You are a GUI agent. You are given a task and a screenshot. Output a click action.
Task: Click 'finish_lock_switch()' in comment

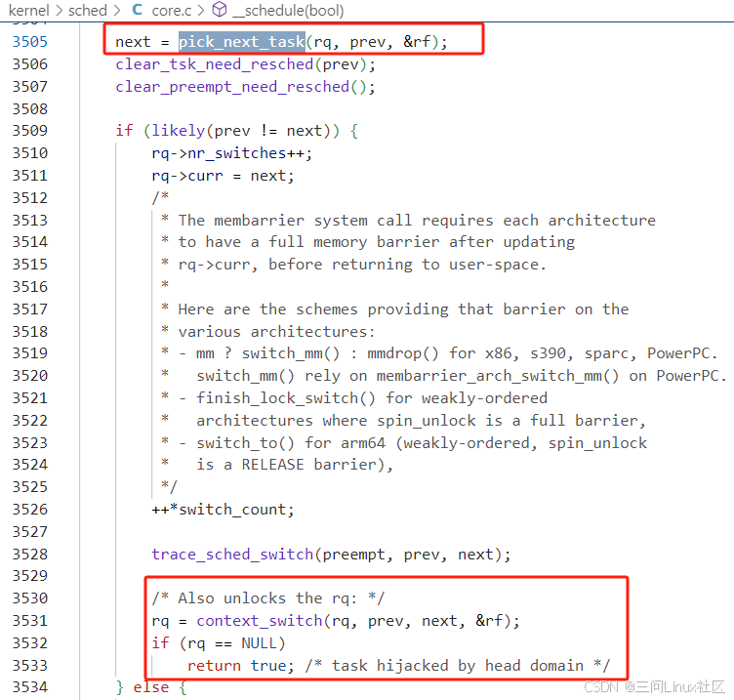286,398
